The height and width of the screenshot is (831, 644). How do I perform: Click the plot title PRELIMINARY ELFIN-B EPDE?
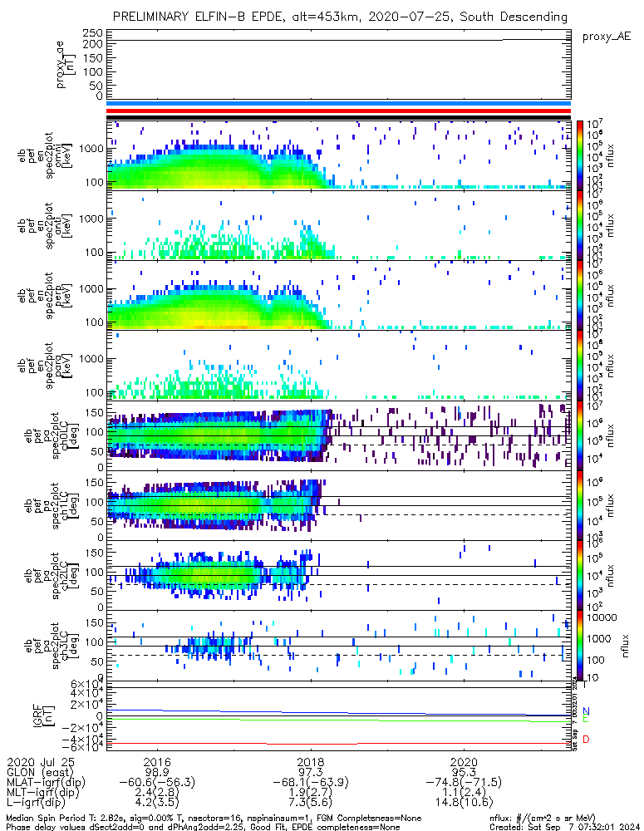(340, 17)
